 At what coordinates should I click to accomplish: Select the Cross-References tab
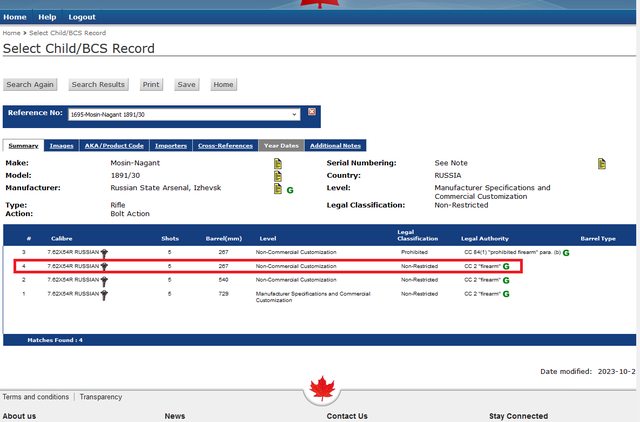pyautogui.click(x=224, y=146)
